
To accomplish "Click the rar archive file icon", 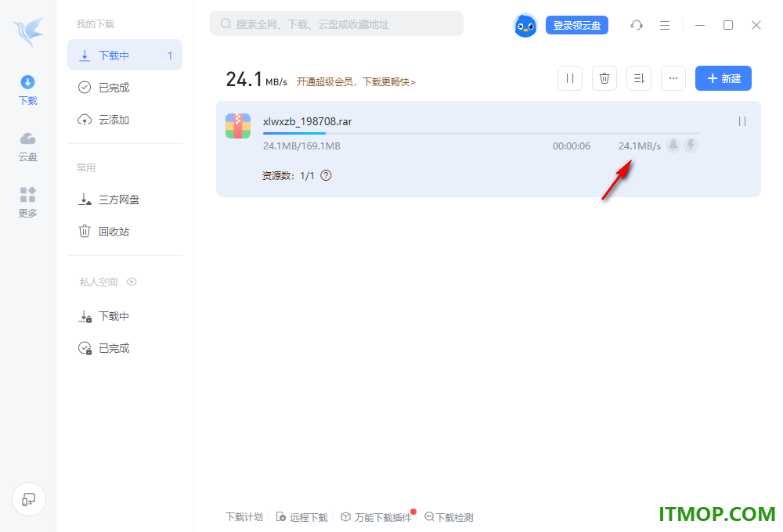I will coord(238,126).
